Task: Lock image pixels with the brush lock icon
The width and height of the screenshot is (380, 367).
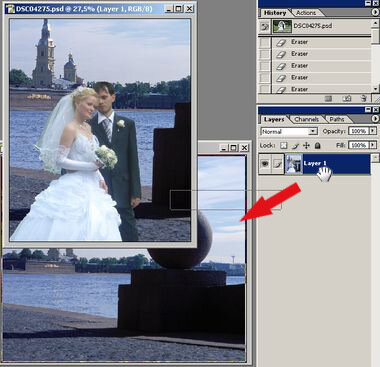Action: [295, 145]
